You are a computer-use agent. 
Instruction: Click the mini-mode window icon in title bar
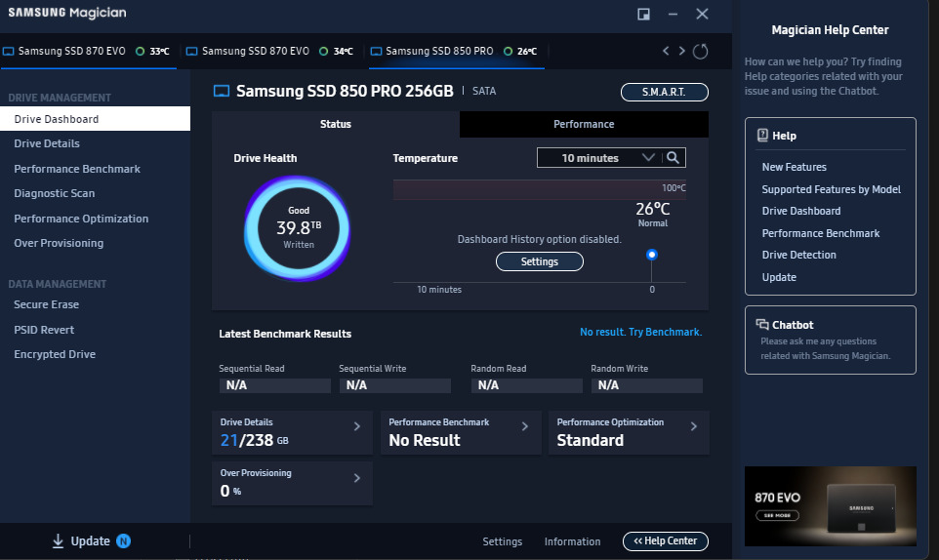[x=644, y=14]
